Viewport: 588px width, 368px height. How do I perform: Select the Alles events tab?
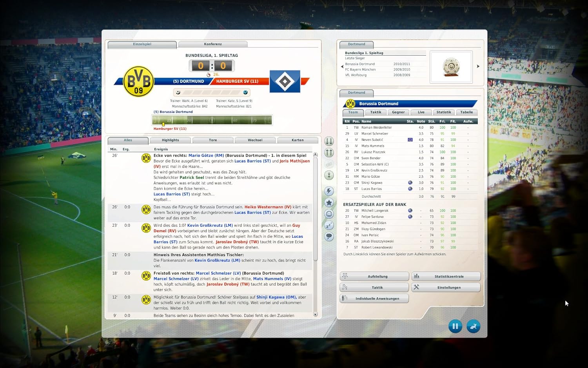coord(128,140)
